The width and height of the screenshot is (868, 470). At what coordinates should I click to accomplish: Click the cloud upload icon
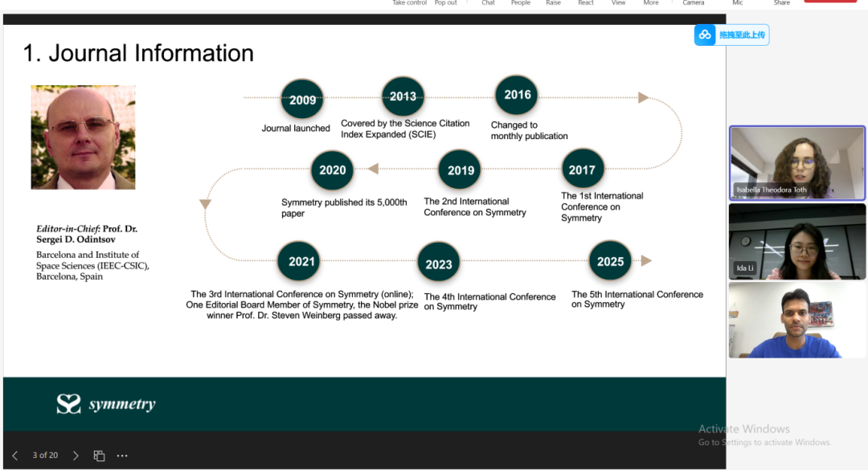(x=705, y=35)
